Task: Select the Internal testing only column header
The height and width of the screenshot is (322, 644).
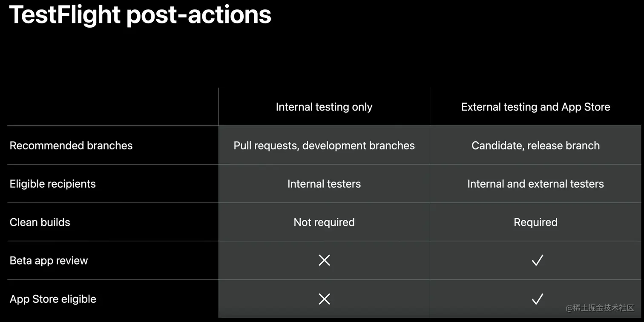Action: [x=324, y=107]
